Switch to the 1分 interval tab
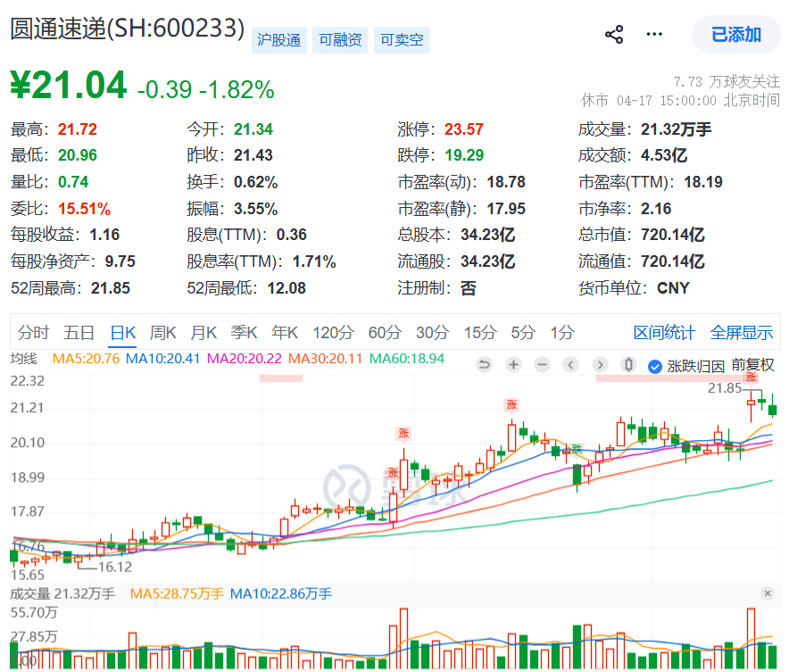This screenshot has width=789, height=672. click(562, 333)
